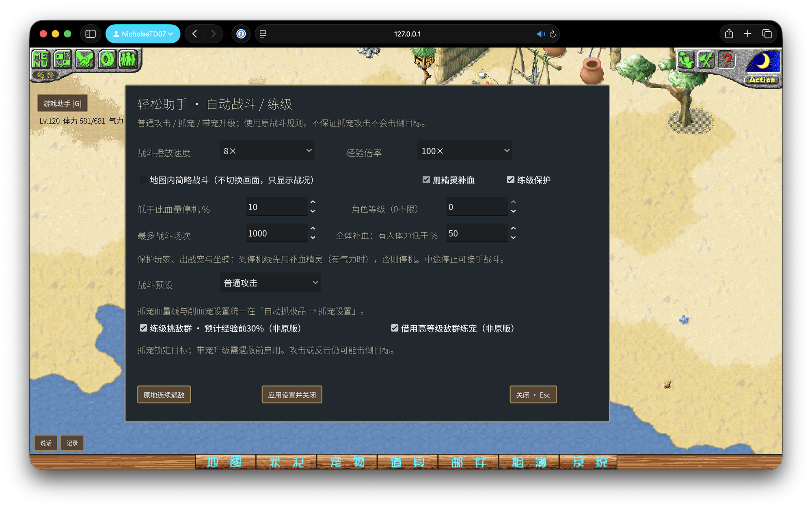Click the 全体补血 threshold field showing 50
This screenshot has height=509, width=812.
point(477,233)
